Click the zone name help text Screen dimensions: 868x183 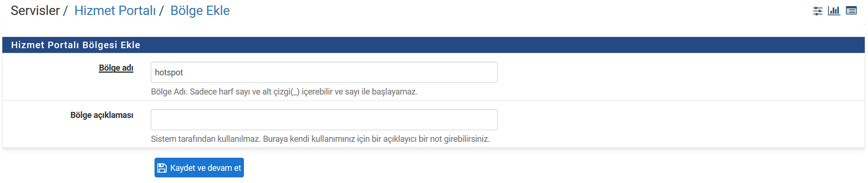[284, 92]
